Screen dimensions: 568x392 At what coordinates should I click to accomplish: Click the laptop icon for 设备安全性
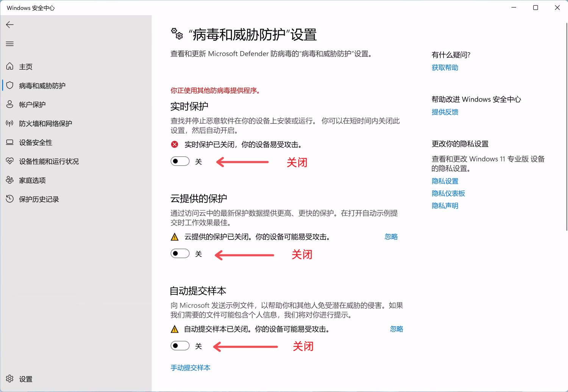(x=10, y=142)
